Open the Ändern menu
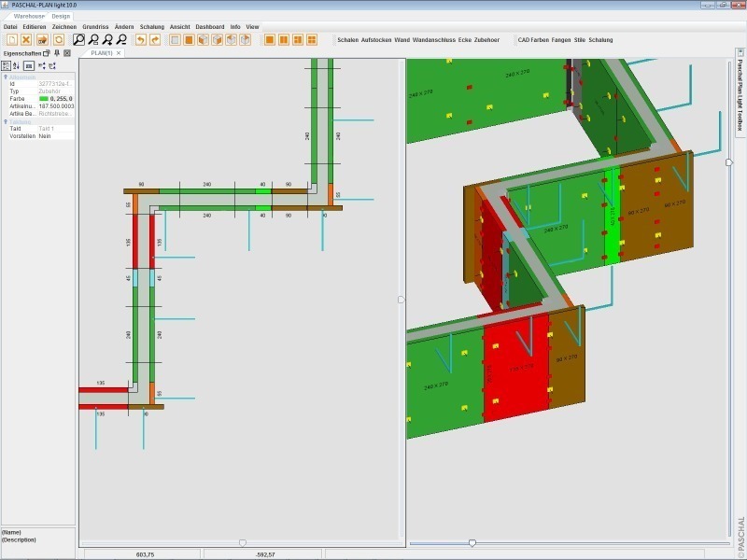Image resolution: width=747 pixels, height=560 pixels. (124, 27)
